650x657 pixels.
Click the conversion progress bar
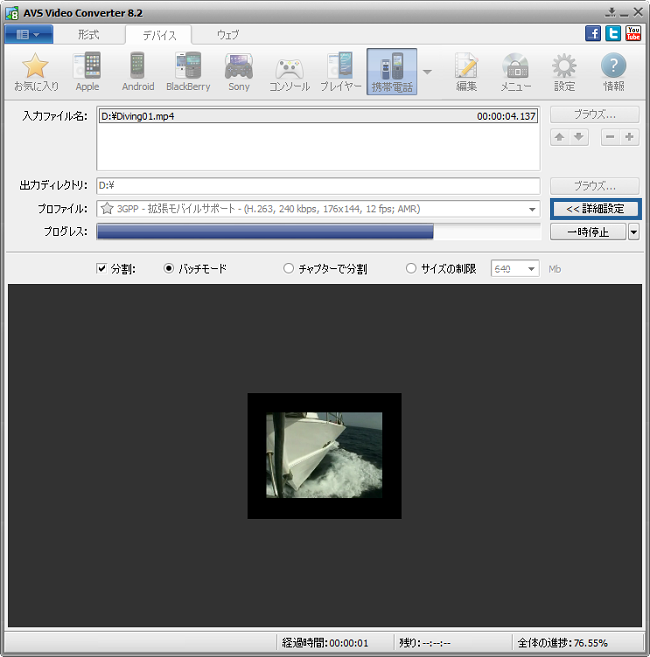click(318, 232)
